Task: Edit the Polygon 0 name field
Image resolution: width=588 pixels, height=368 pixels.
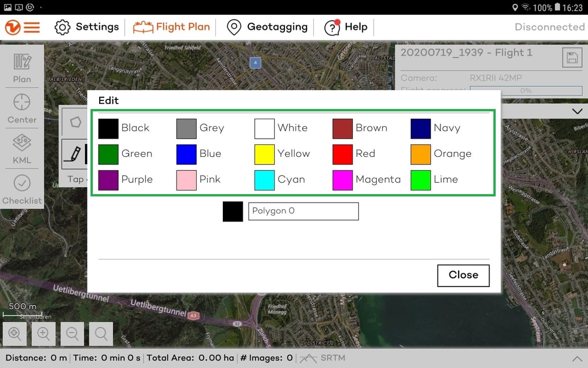Action: click(x=304, y=211)
